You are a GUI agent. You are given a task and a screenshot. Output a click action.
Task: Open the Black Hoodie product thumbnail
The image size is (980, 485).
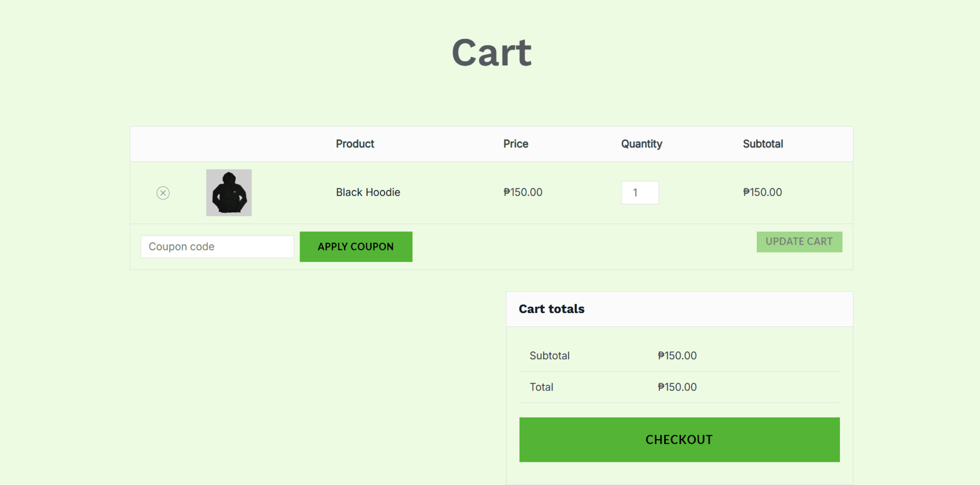coord(229,193)
